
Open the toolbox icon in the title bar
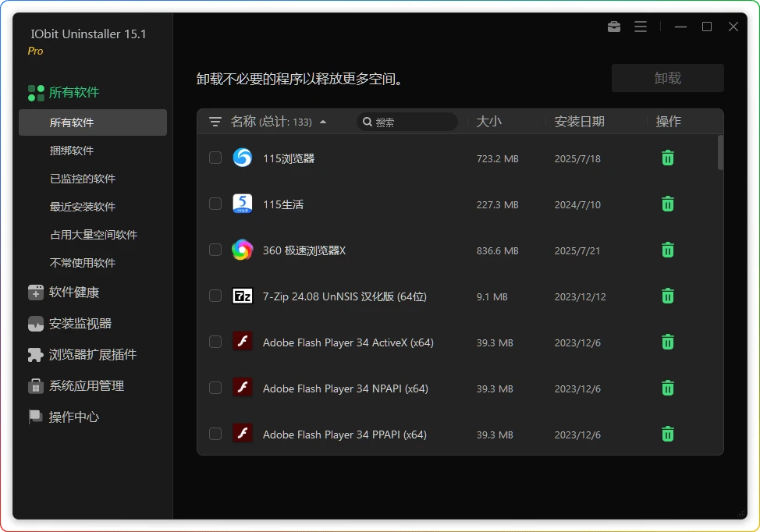click(613, 26)
